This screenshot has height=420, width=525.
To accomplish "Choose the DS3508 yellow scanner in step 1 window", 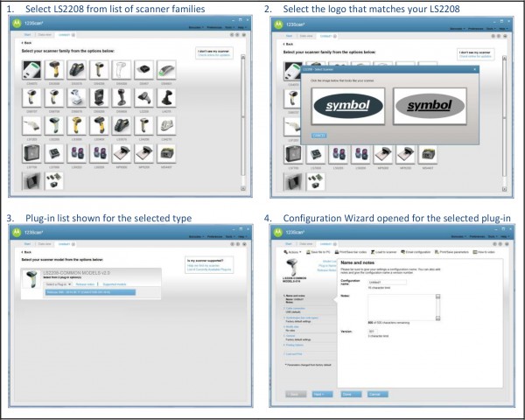I will [54, 70].
